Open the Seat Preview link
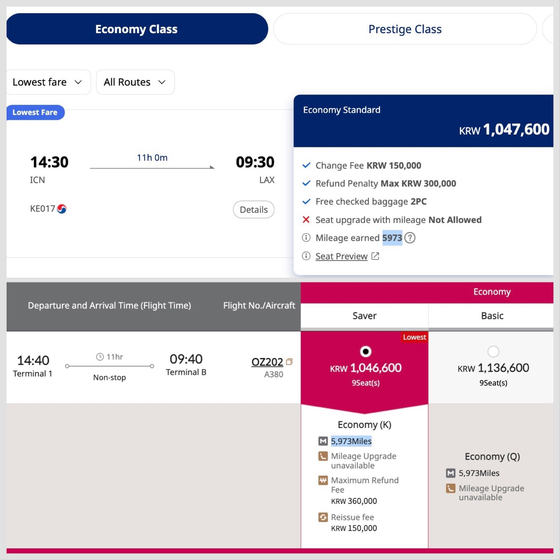Image resolution: width=560 pixels, height=560 pixels. 341,256
